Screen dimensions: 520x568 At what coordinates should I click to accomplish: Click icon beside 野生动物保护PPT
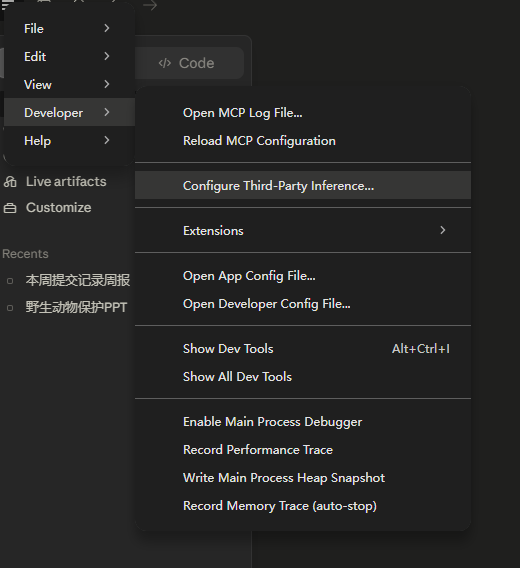[10, 308]
